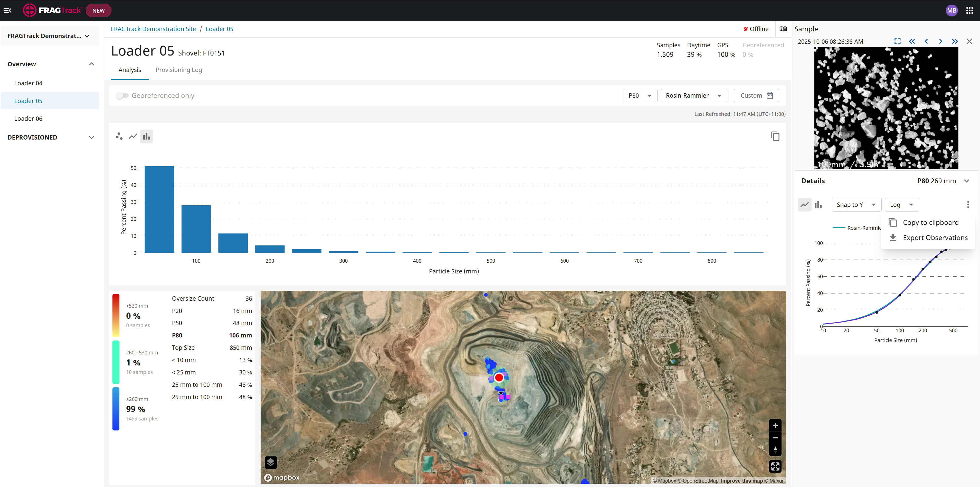Viewport: 980px width, 487px height.
Task: Open the apps grid launcher icon
Action: [x=969, y=10]
